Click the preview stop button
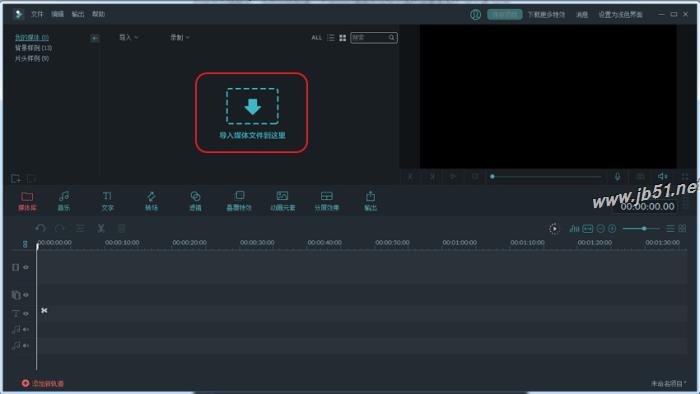This screenshot has height=394, width=700. tap(475, 177)
